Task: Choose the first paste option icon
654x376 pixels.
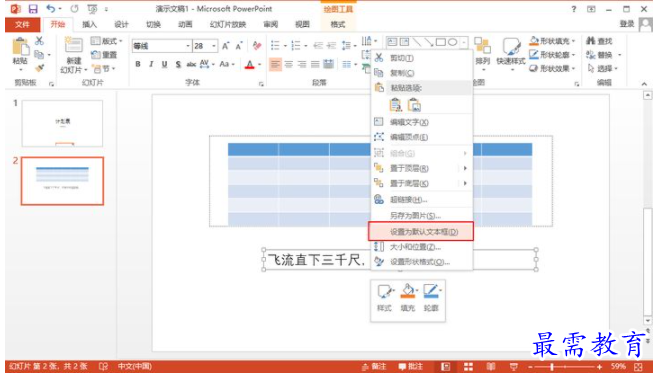Action: [x=395, y=105]
